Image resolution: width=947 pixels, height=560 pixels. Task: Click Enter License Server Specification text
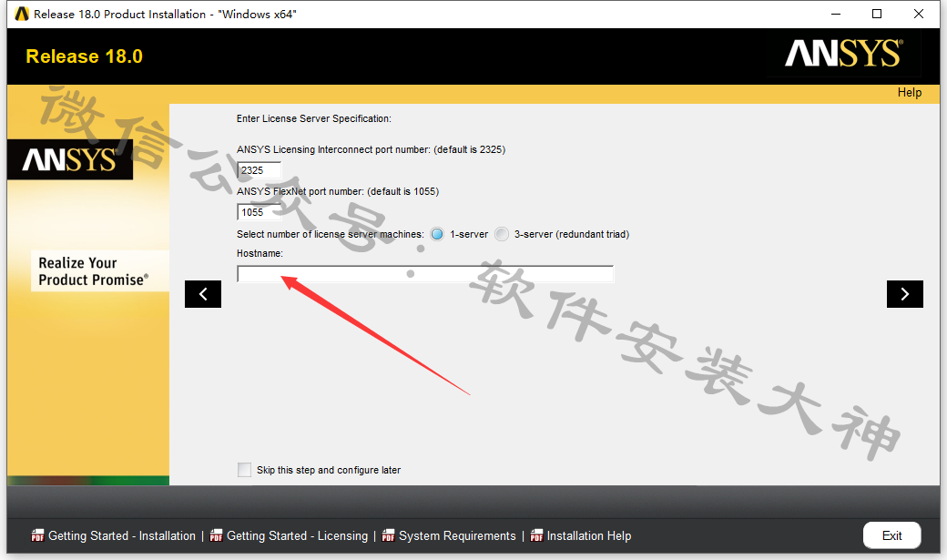[x=313, y=118]
